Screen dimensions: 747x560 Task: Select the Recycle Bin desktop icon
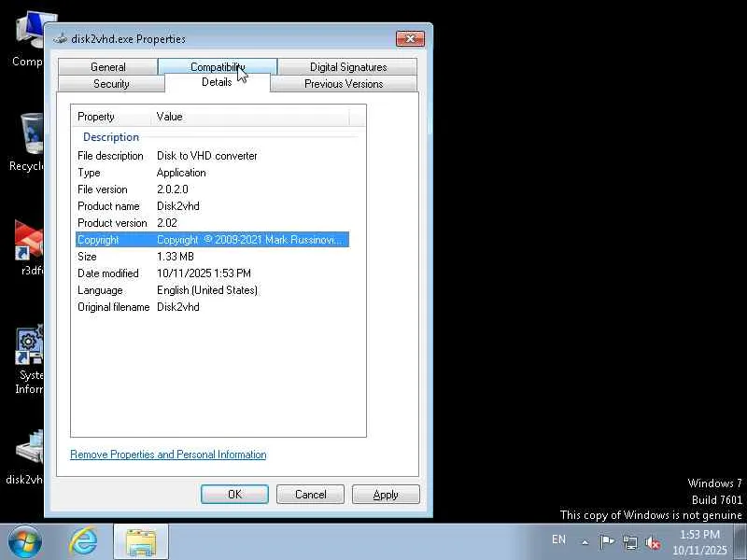click(27, 142)
